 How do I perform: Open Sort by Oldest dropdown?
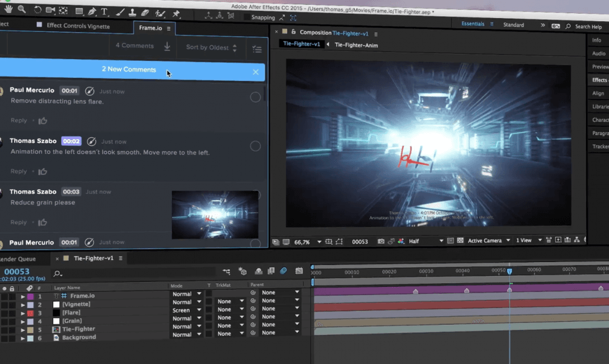coord(211,48)
